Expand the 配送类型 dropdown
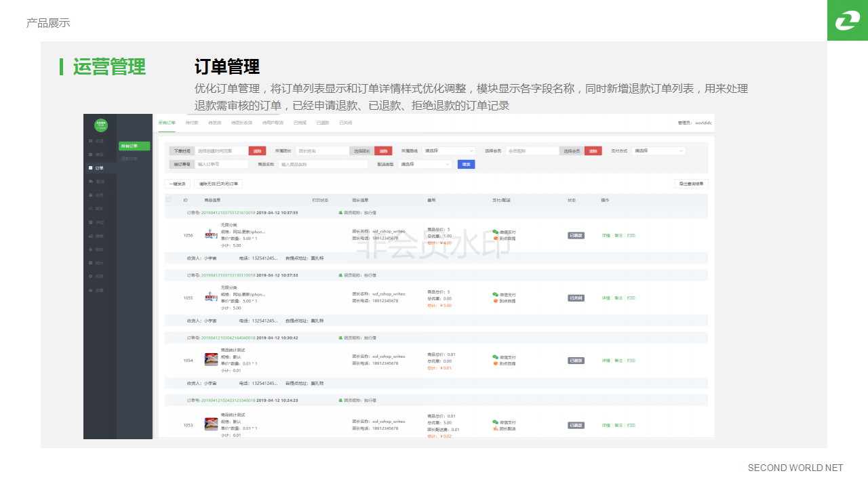The width and height of the screenshot is (868, 488). coord(425,164)
